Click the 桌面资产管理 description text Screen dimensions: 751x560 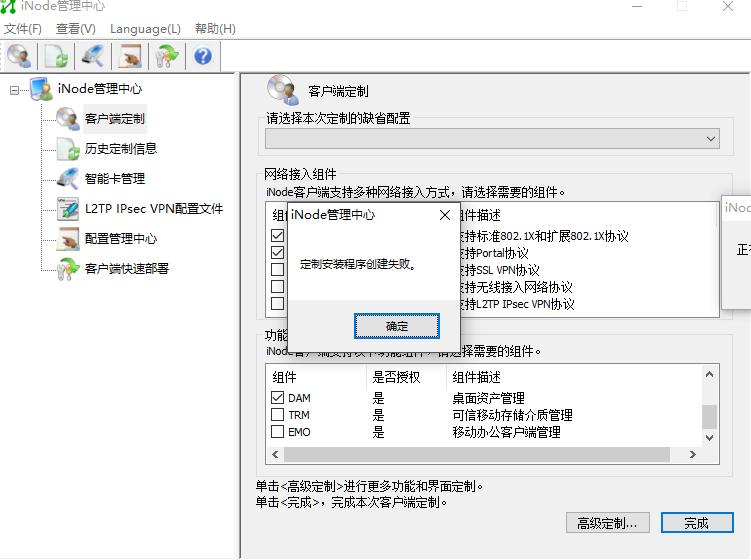[x=489, y=398]
